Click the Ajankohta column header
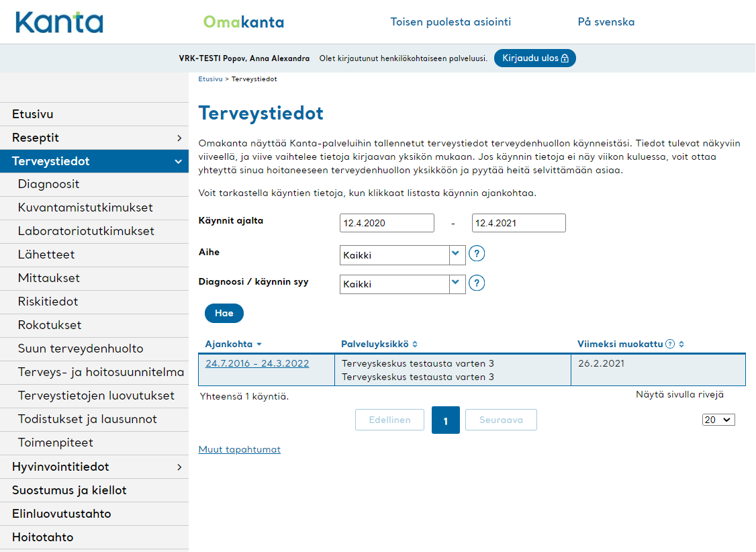This screenshot has height=552, width=756. (x=228, y=344)
